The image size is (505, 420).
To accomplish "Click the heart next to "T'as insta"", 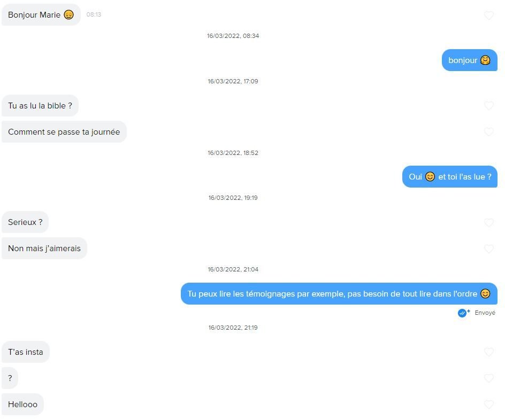I will pos(488,352).
